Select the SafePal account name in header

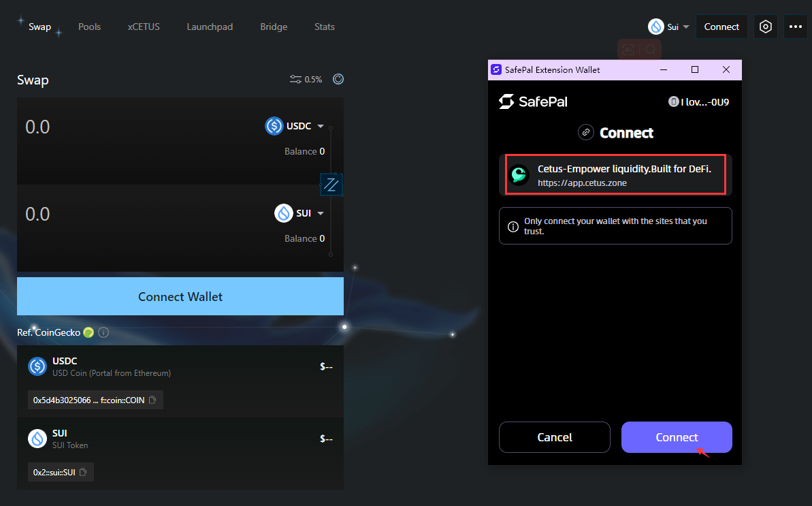(700, 102)
